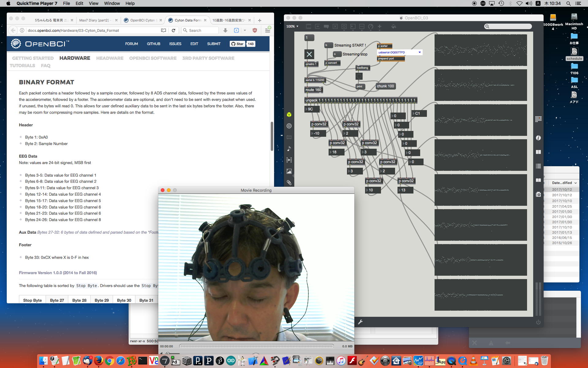Open the inspector info icon in Max
Screen dimensions: 588x368
(538, 138)
